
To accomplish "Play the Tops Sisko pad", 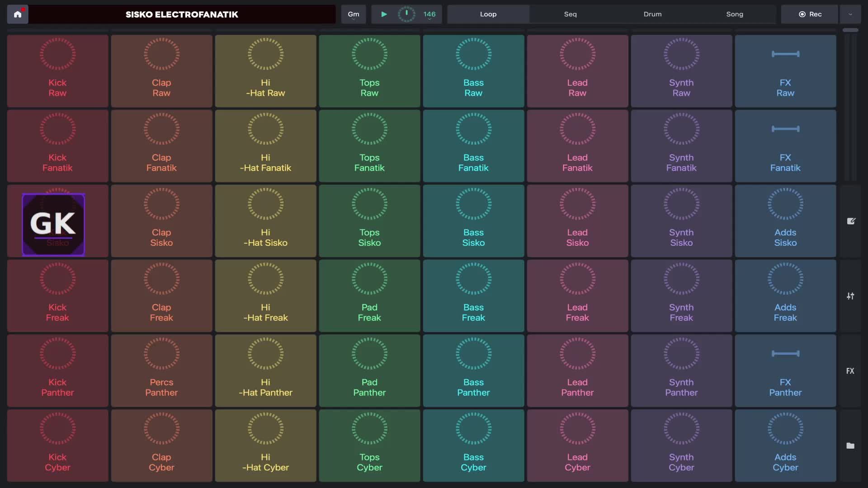I will point(370,221).
